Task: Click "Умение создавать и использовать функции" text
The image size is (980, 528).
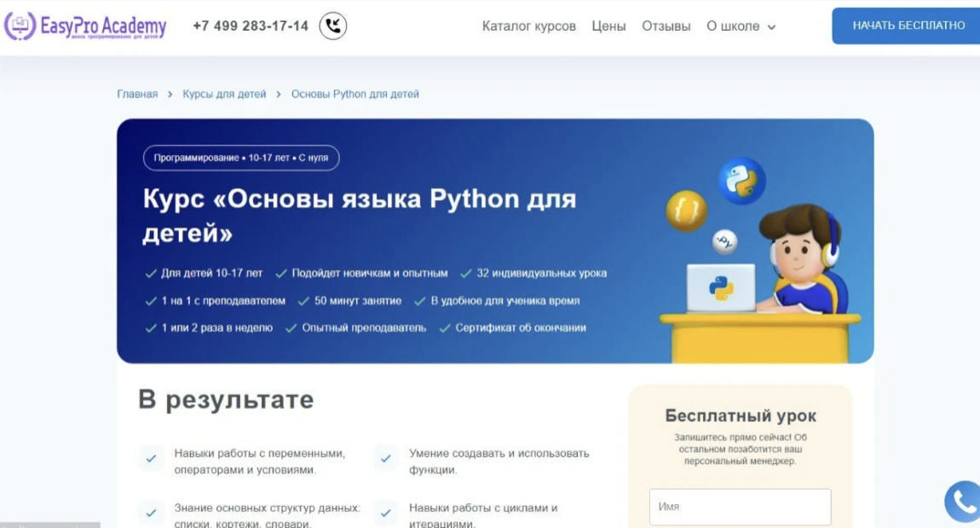Action: coord(499,461)
